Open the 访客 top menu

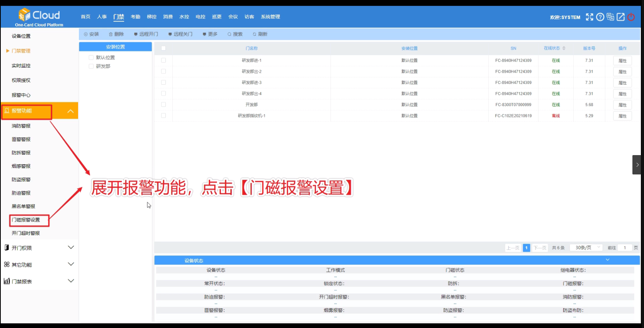(x=249, y=17)
